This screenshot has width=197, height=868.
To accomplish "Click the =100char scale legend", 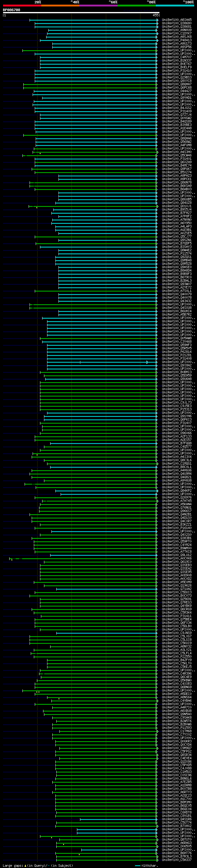I will click(146, 865).
